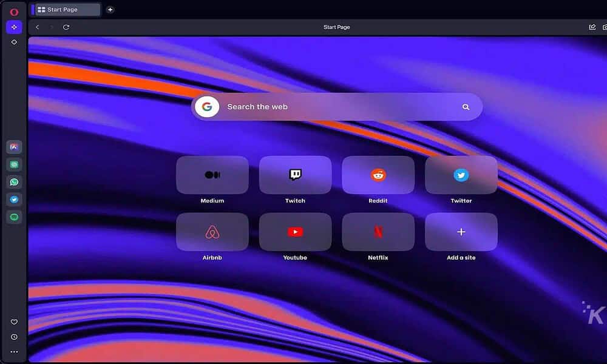Switch to the diamond workspace icon
607x364 pixels.
[13, 42]
